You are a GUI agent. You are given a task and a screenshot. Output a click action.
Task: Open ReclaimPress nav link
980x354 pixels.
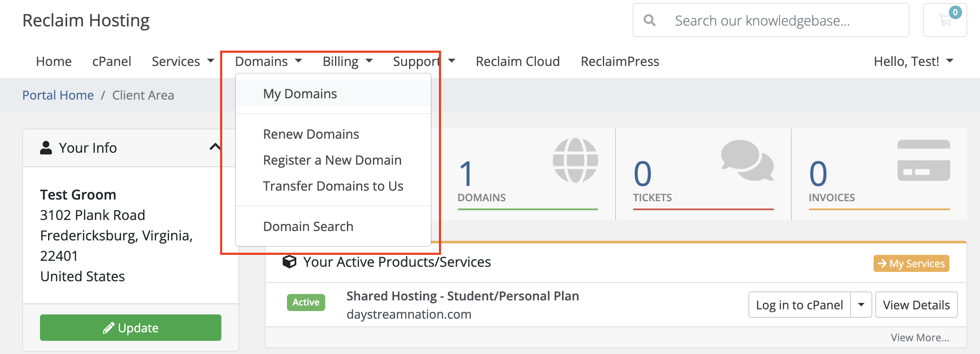620,61
